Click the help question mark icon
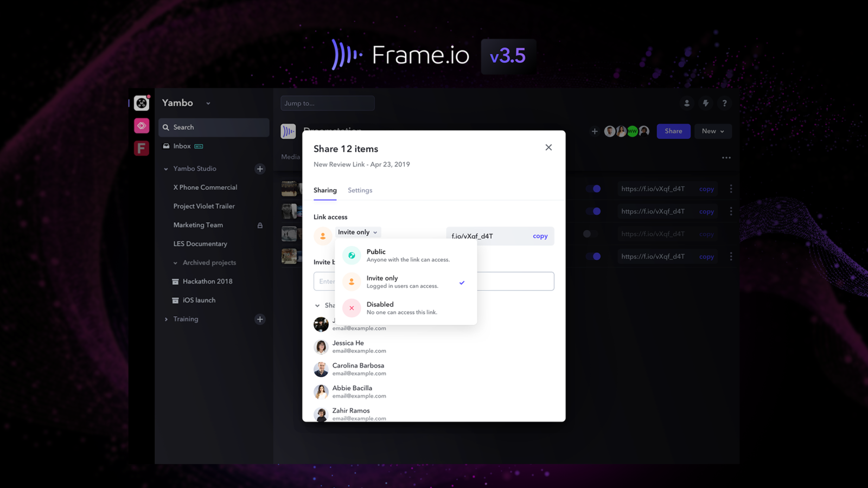Screen dimensions: 868x488 pyautogui.click(x=725, y=103)
